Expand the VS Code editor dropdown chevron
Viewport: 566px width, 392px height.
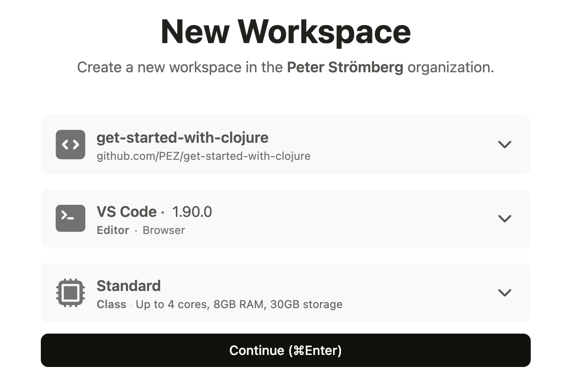point(504,218)
